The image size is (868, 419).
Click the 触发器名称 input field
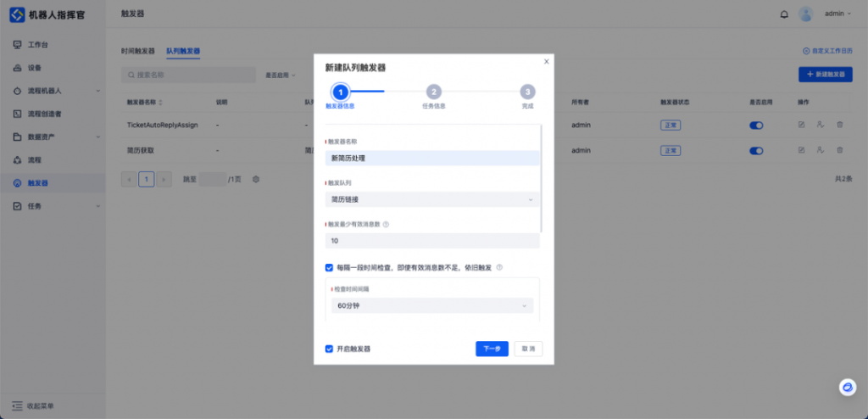(432, 158)
